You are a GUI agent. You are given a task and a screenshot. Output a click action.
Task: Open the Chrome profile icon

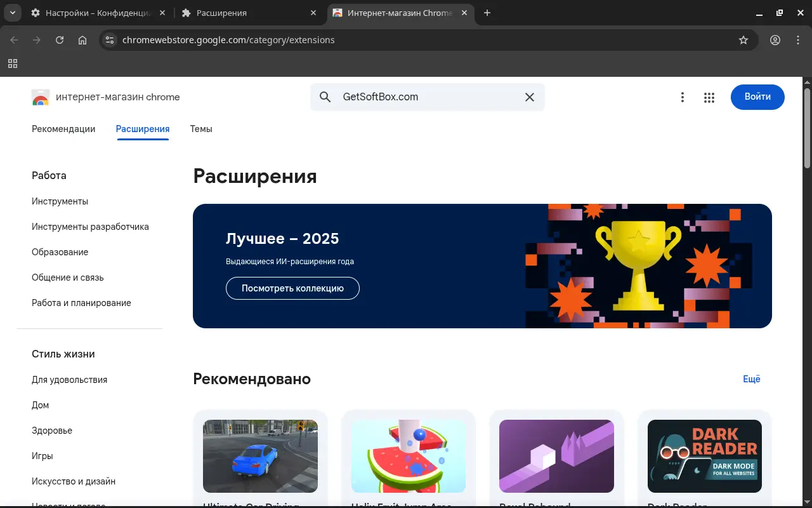[x=775, y=40]
